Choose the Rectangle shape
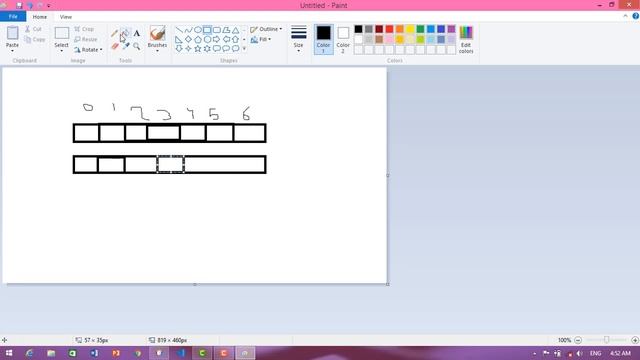Image resolution: width=640 pixels, height=360 pixels. click(207, 30)
